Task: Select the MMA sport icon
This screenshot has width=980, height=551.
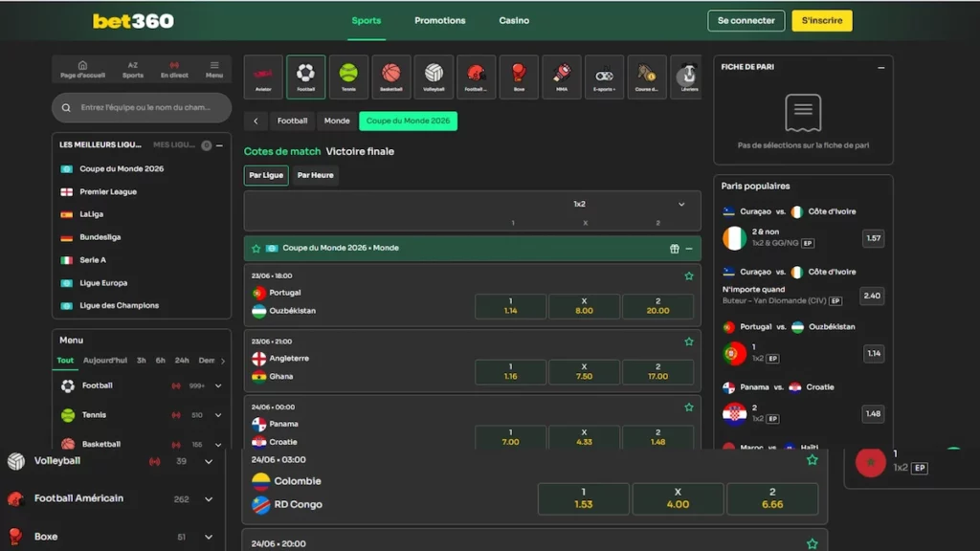Action: (x=561, y=77)
